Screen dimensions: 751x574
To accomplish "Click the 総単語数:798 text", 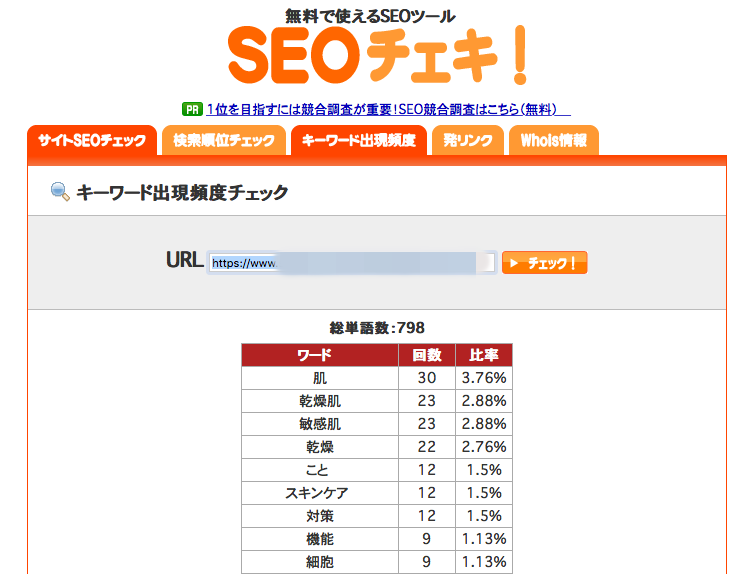I will (377, 328).
